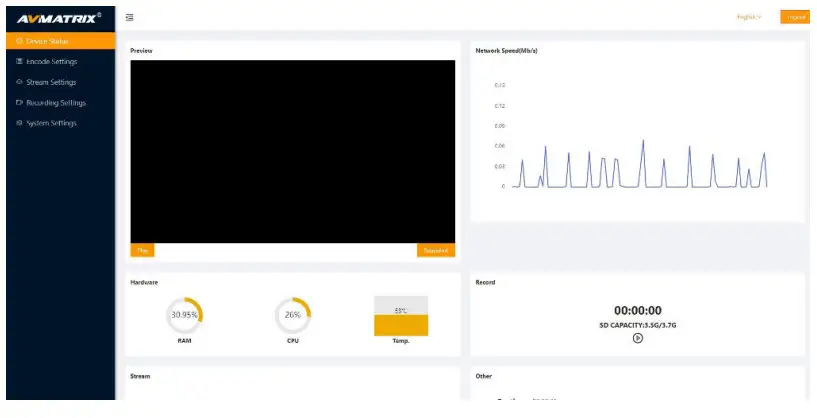
Task: Click the Encode Settings icon in sidebar
Action: (19, 61)
